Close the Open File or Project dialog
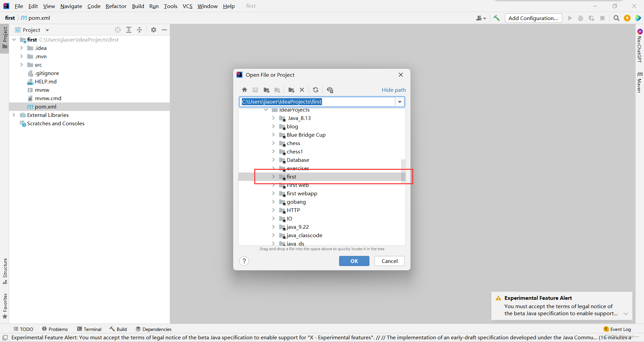Screen dimensions: 644x342 (401, 75)
